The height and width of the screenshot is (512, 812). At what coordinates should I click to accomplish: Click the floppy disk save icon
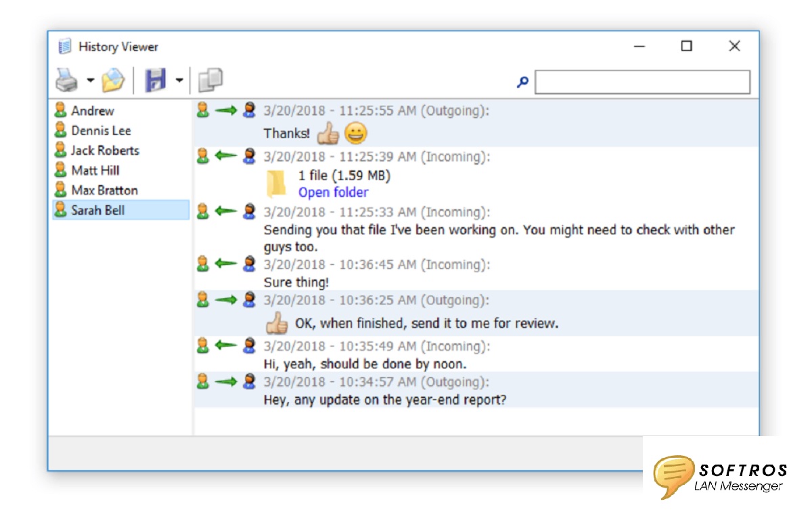click(155, 81)
